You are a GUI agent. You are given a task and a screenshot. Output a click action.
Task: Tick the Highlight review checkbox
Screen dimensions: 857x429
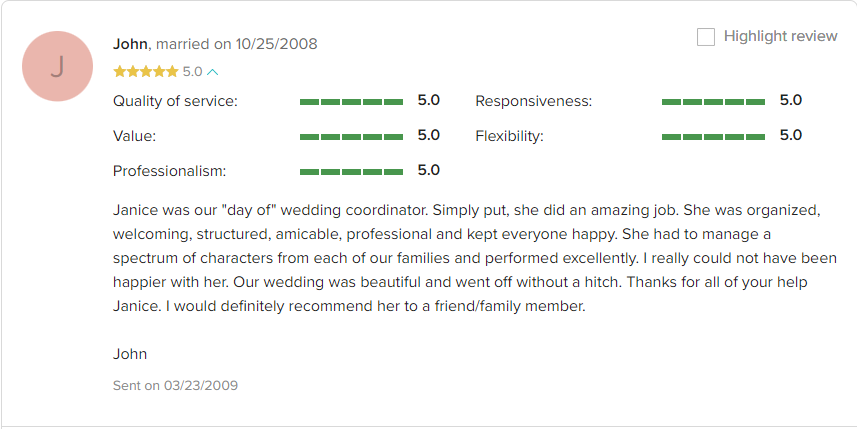(706, 37)
